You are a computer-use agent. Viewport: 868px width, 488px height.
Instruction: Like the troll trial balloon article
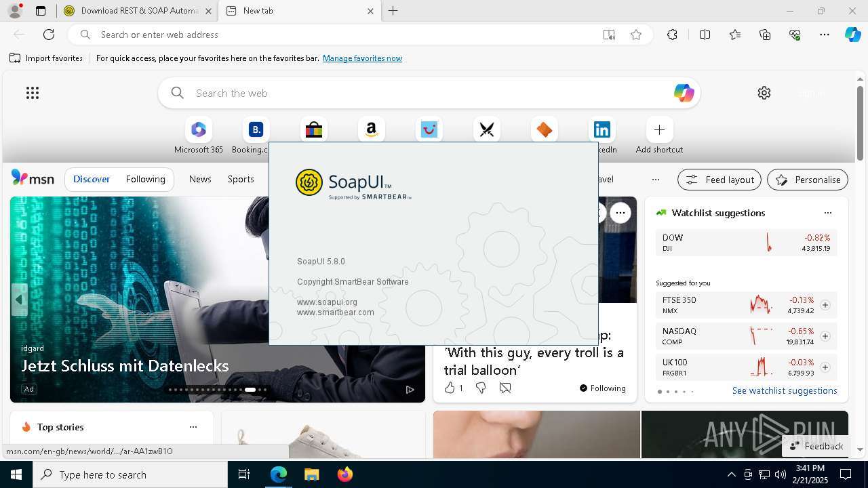click(x=450, y=388)
